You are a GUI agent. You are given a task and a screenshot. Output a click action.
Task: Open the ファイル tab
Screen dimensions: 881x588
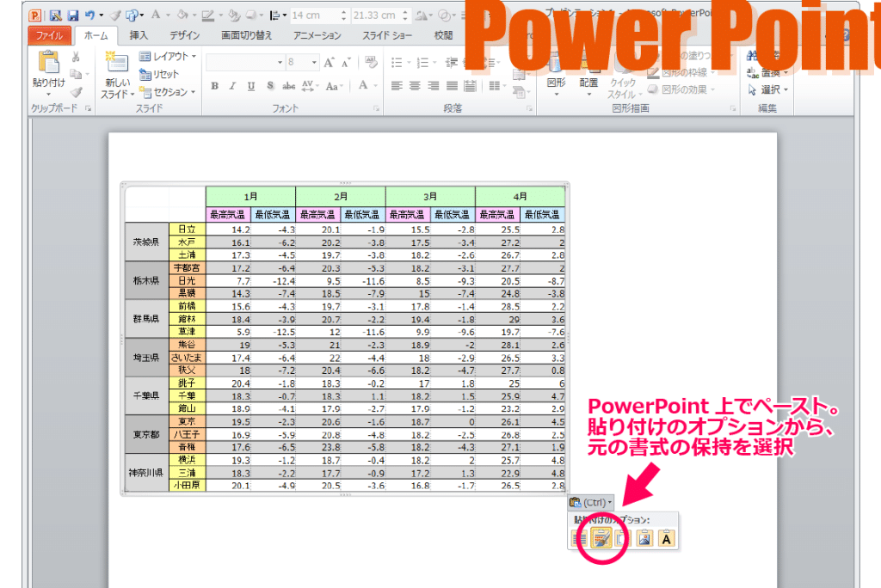coord(49,35)
